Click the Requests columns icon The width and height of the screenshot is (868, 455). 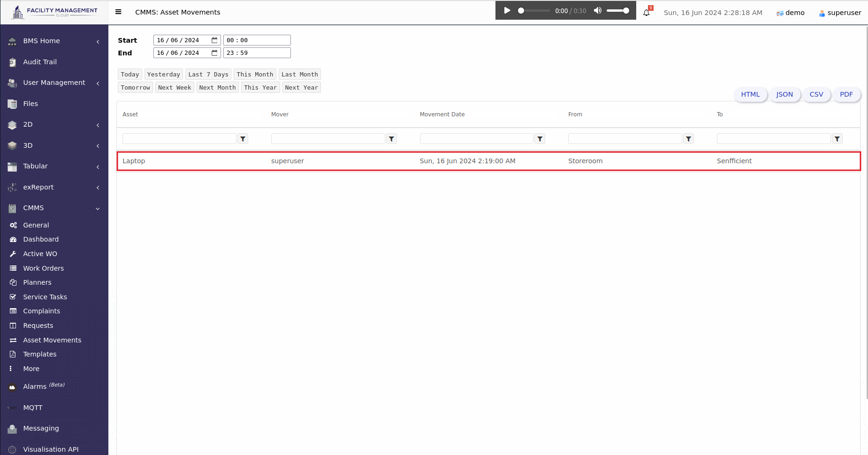[x=13, y=326]
